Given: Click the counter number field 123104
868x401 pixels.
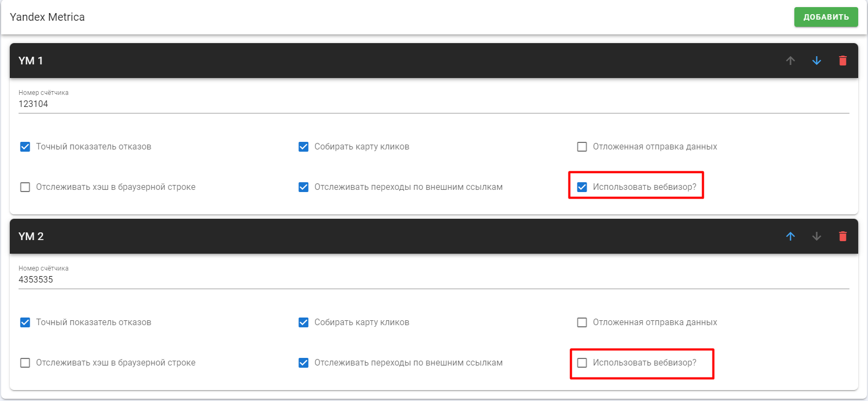Looking at the screenshot, I should (434, 104).
